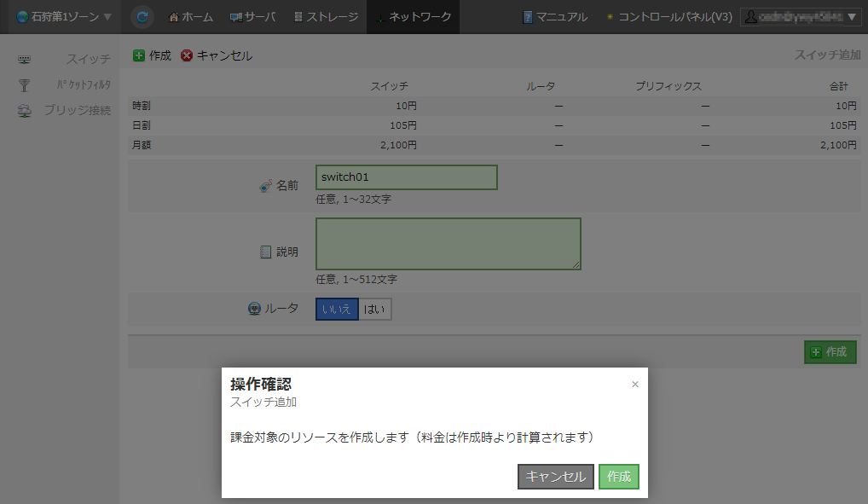Screen dimensions: 868x504
Task: Expand the 石狩第1ゾーン zone selector
Action: pyautogui.click(x=63, y=16)
